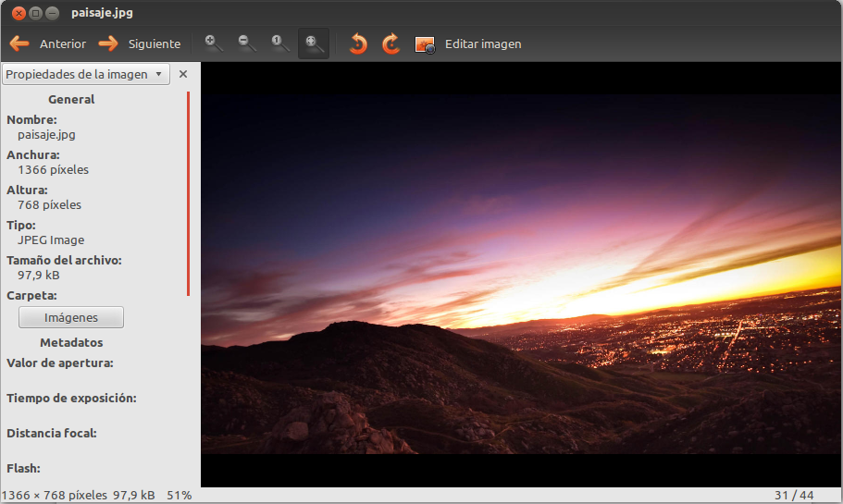Click the sidebar red scrollbar
This screenshot has height=504, width=843.
[188, 193]
